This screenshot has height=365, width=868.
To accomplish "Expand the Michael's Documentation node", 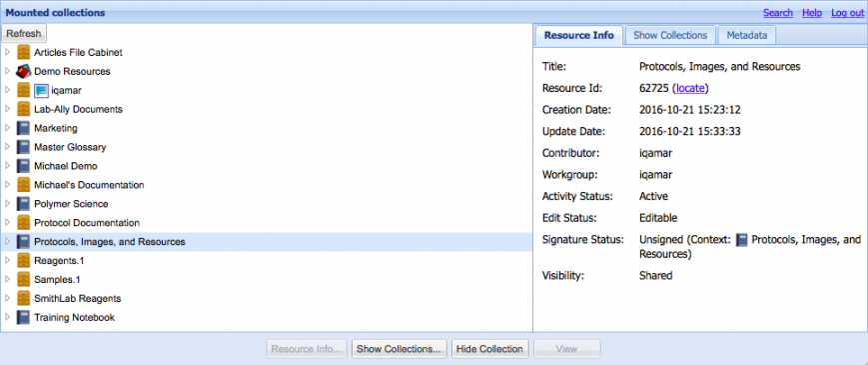I will click(7, 185).
